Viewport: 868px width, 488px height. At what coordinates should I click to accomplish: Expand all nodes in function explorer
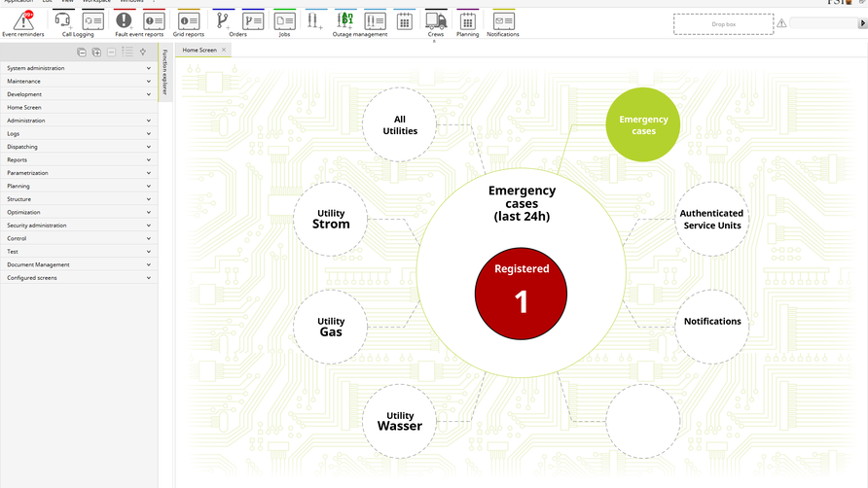pos(97,52)
